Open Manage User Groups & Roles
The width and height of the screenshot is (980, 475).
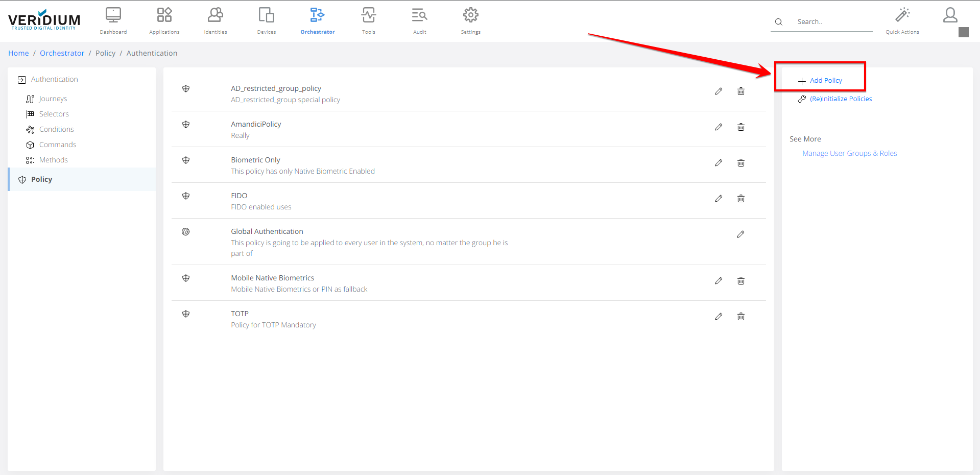(849, 153)
